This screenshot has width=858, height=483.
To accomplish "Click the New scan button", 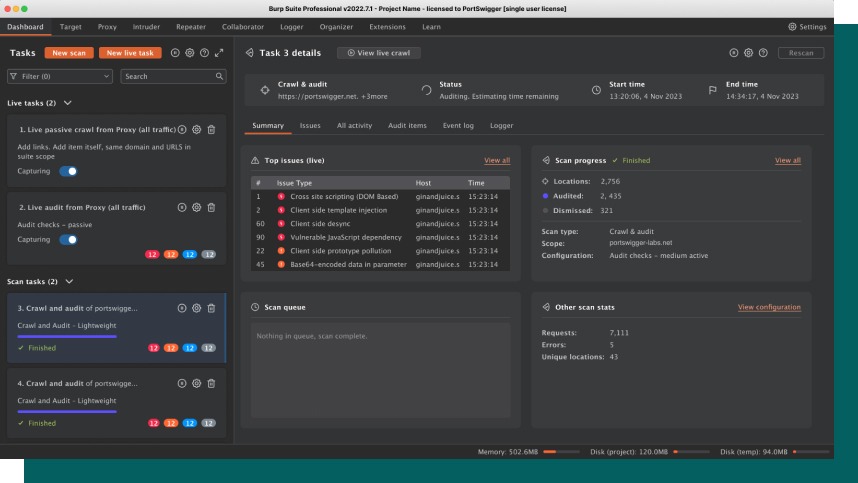I will pos(69,53).
